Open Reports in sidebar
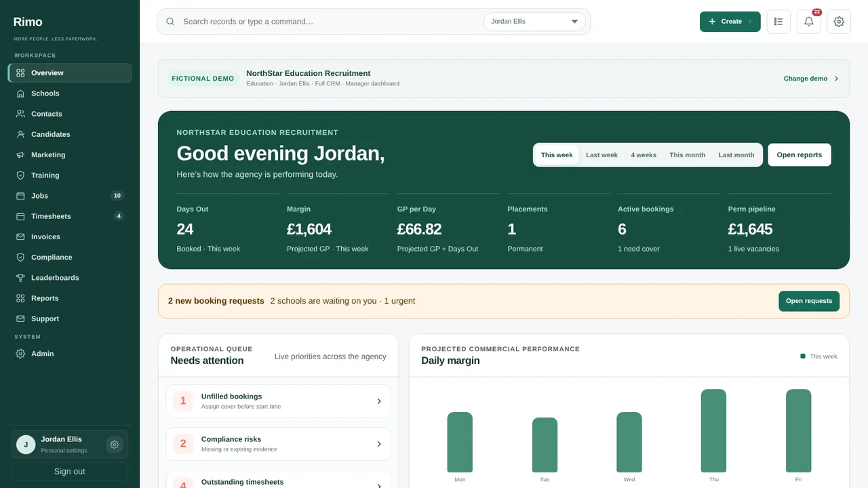Viewport: 868px width, 488px height. click(x=70, y=298)
